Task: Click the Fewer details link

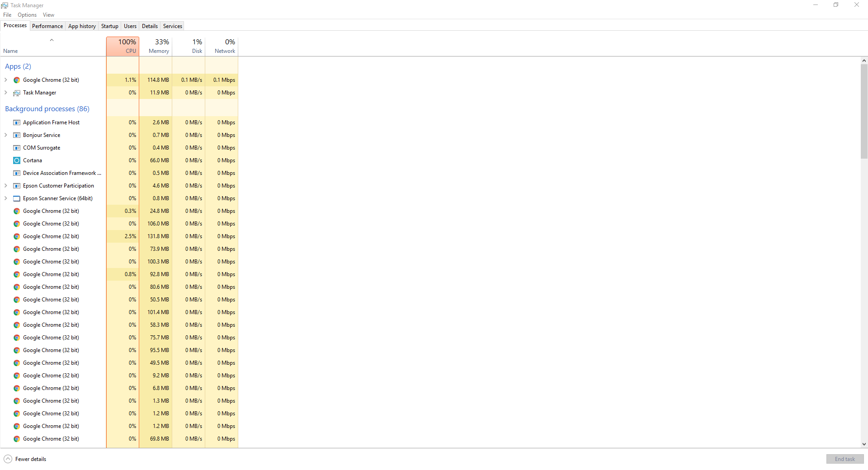Action: click(x=31, y=459)
